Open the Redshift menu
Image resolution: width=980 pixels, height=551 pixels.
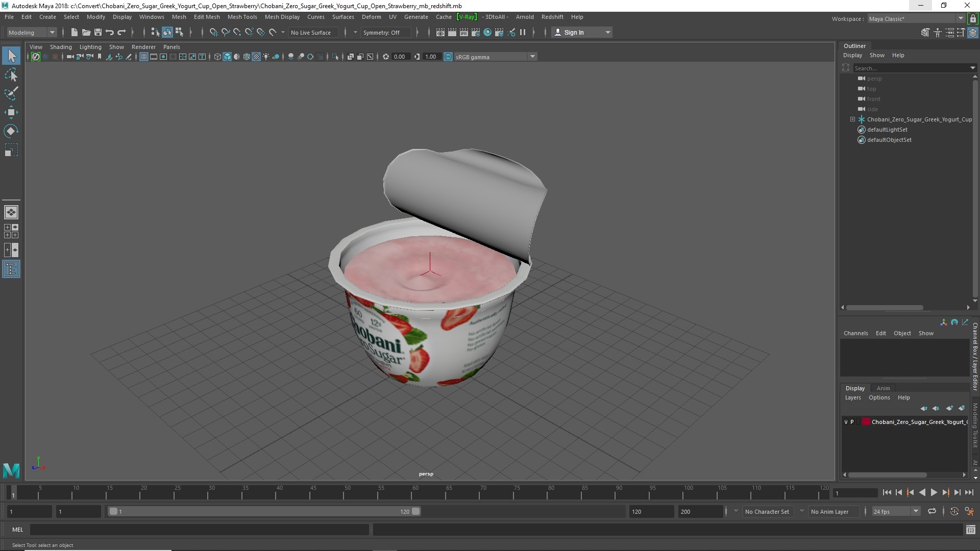tap(552, 17)
